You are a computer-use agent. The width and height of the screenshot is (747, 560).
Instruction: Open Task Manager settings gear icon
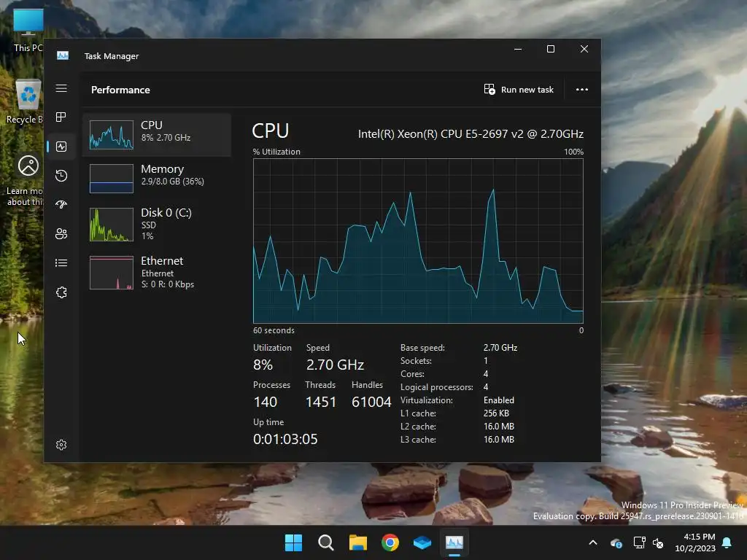coord(61,445)
